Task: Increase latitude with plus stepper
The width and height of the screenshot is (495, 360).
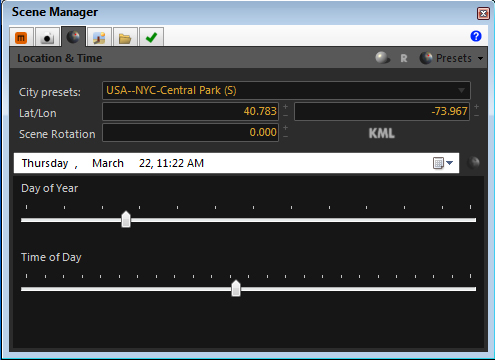Action: click(286, 107)
